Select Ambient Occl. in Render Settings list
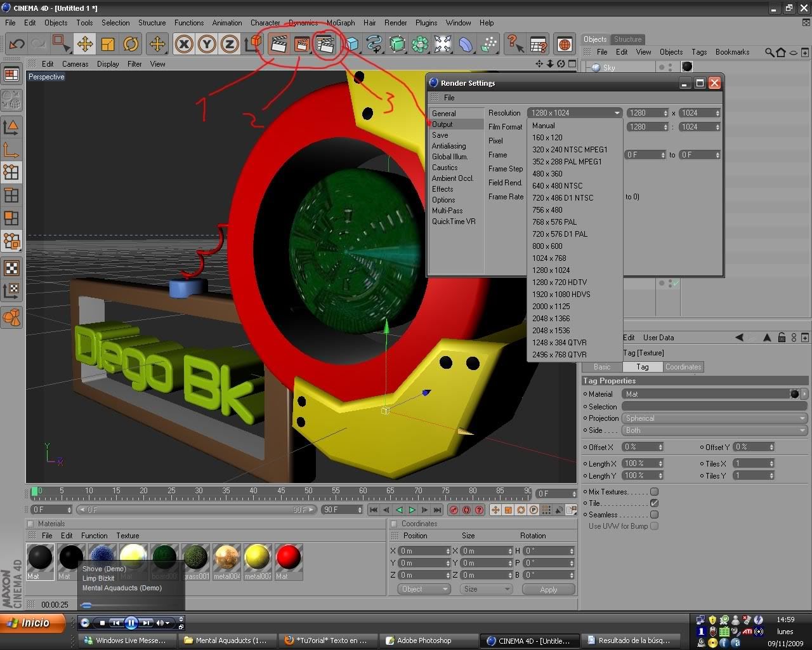 pos(452,178)
